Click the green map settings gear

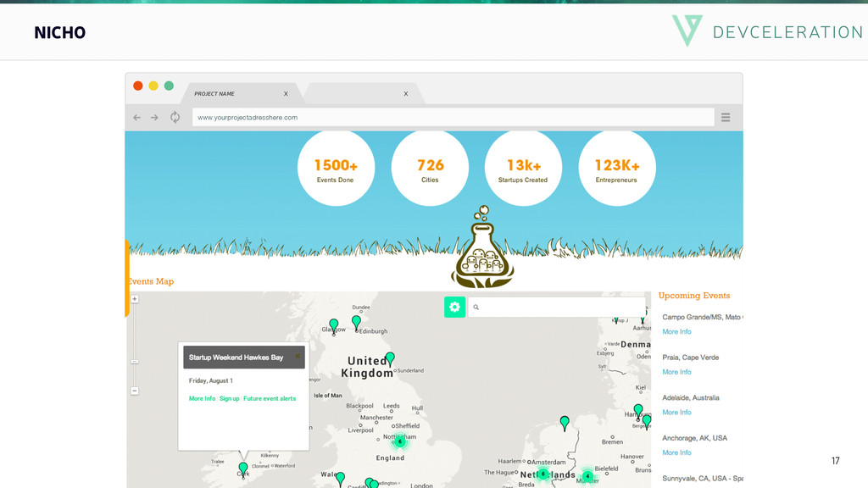[454, 307]
